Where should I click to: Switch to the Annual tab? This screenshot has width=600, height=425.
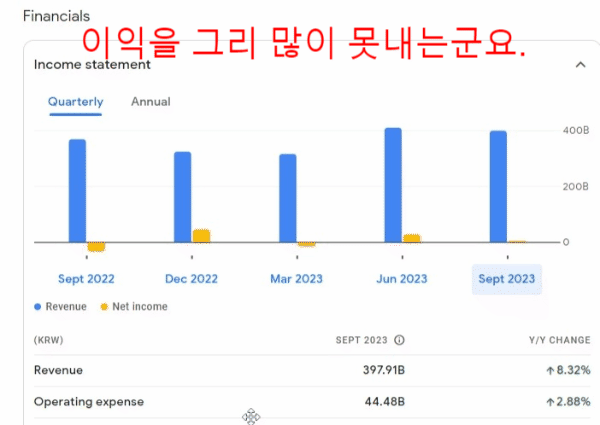tap(151, 102)
